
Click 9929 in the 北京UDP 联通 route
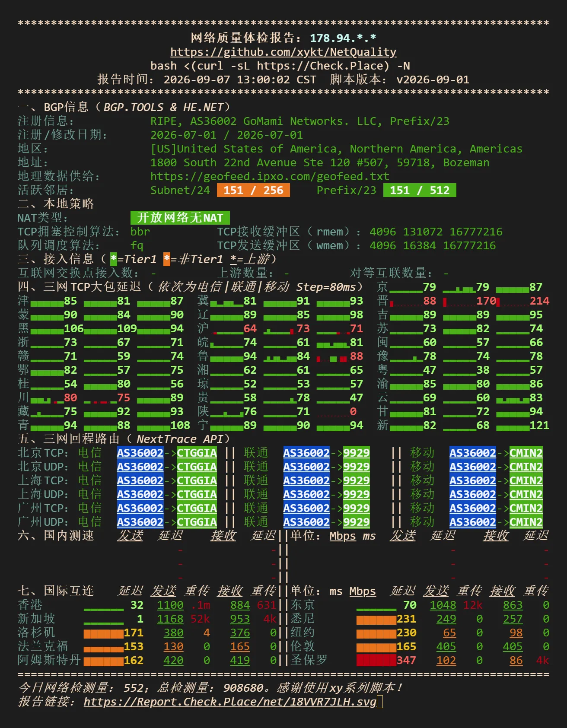[357, 467]
